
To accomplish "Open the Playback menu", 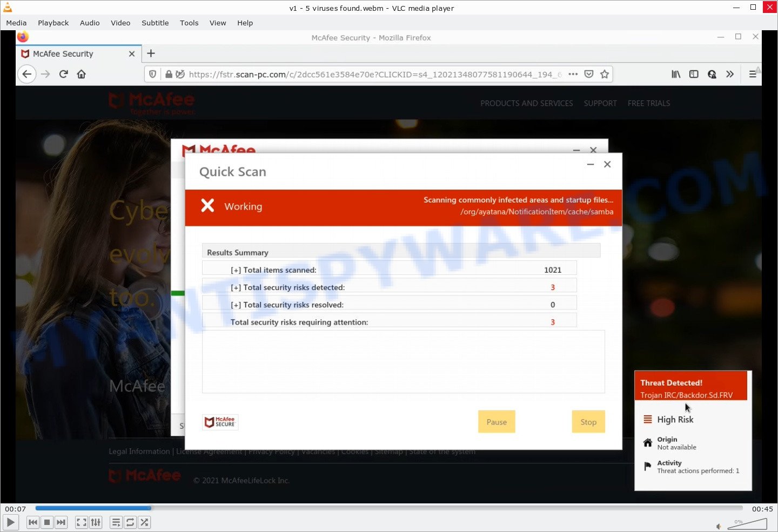I will pos(53,23).
